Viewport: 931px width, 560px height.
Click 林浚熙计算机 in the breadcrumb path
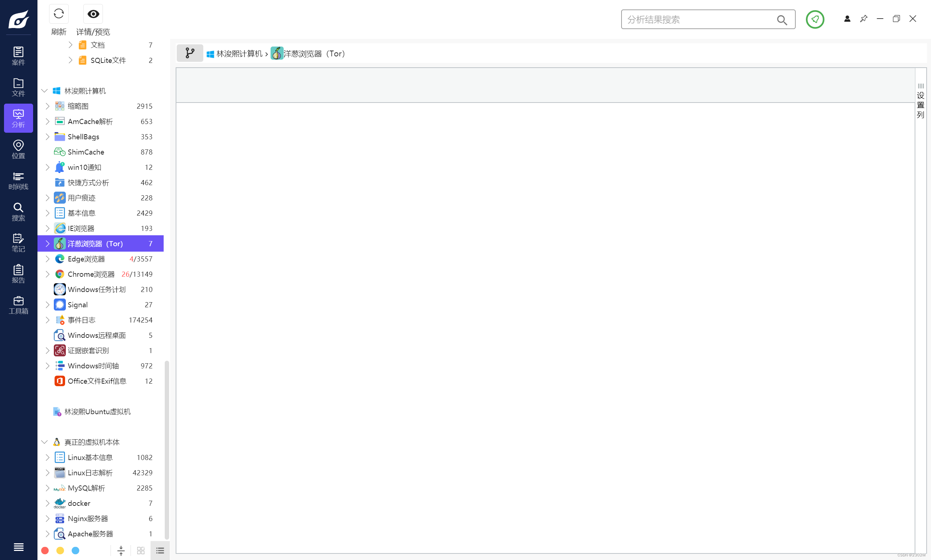pos(239,54)
